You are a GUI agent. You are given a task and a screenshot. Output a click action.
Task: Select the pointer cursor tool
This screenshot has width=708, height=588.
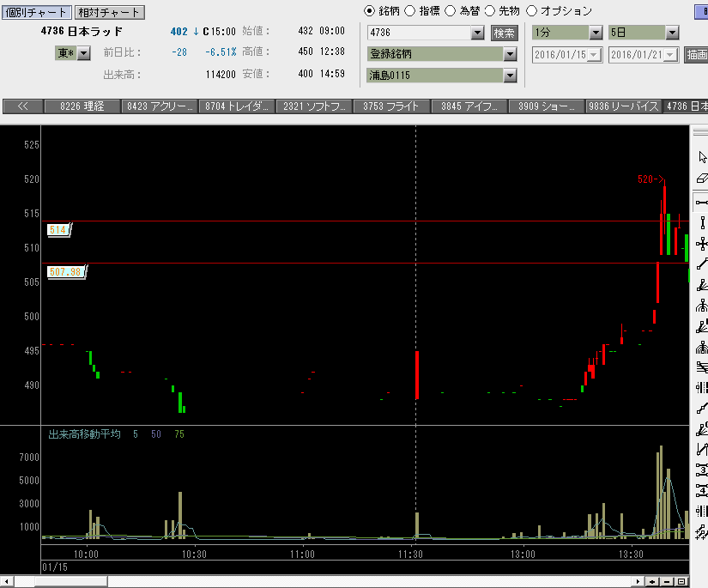click(x=702, y=157)
